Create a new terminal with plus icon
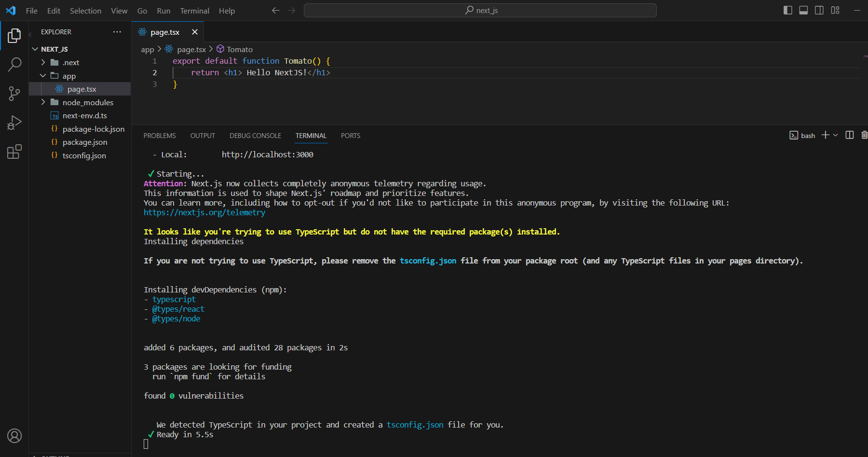This screenshot has width=868, height=457. pos(826,135)
